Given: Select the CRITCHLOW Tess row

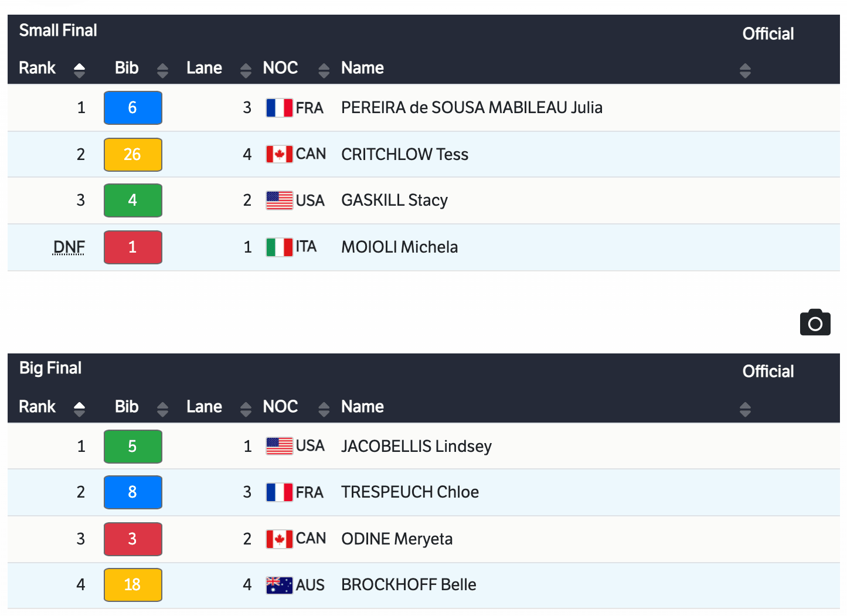Looking at the screenshot, I should click(404, 155).
